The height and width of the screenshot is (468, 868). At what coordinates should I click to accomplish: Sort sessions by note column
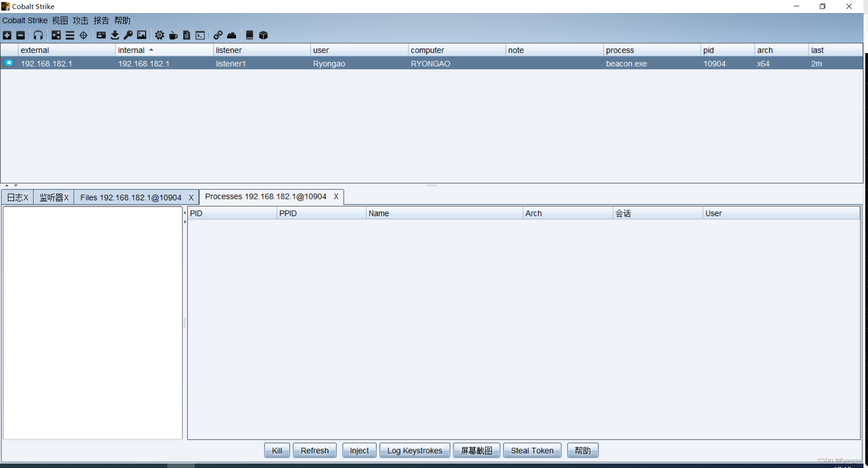point(555,50)
